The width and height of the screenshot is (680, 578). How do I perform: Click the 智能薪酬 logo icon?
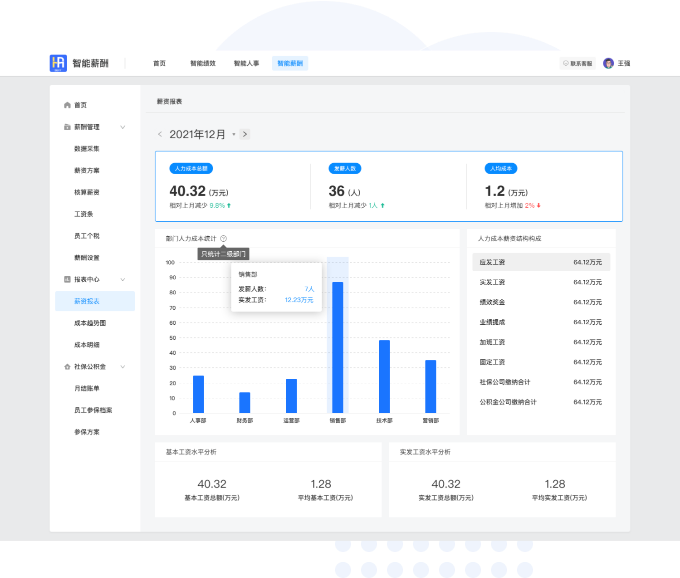pos(58,63)
